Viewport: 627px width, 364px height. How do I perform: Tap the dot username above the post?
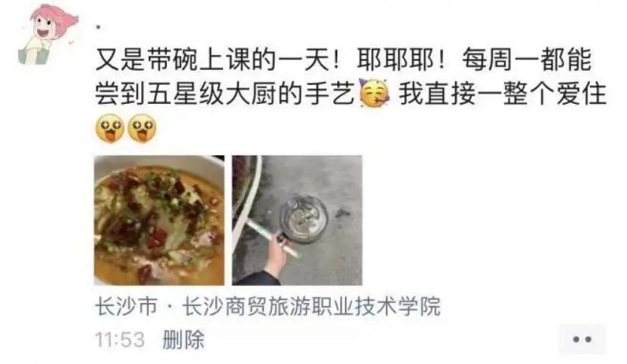[98, 27]
